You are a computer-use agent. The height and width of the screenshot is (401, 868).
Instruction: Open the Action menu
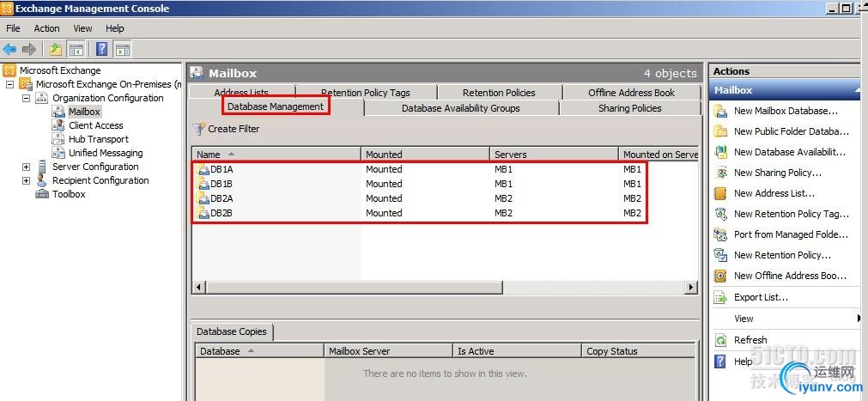pos(46,28)
